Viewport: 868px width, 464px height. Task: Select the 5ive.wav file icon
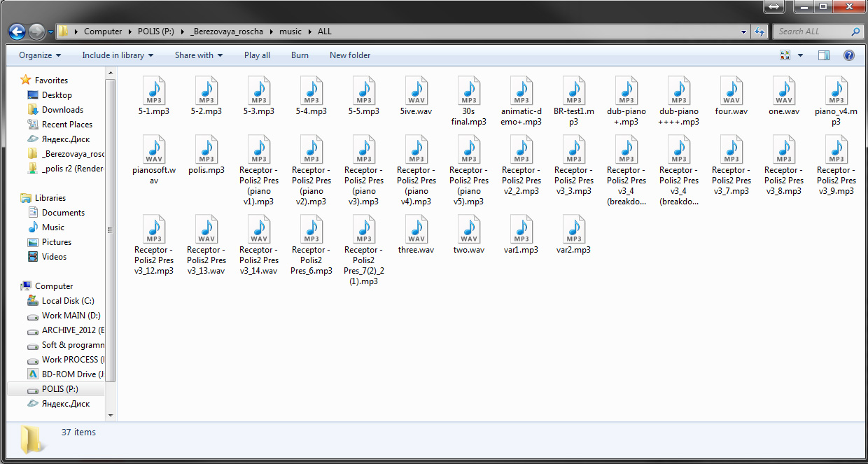pyautogui.click(x=416, y=90)
